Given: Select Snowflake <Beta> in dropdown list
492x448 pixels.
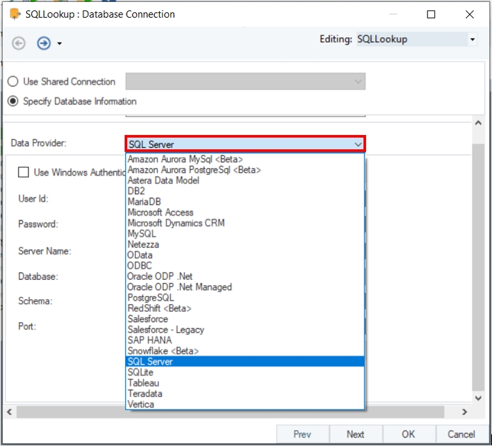Looking at the screenshot, I should (x=245, y=351).
